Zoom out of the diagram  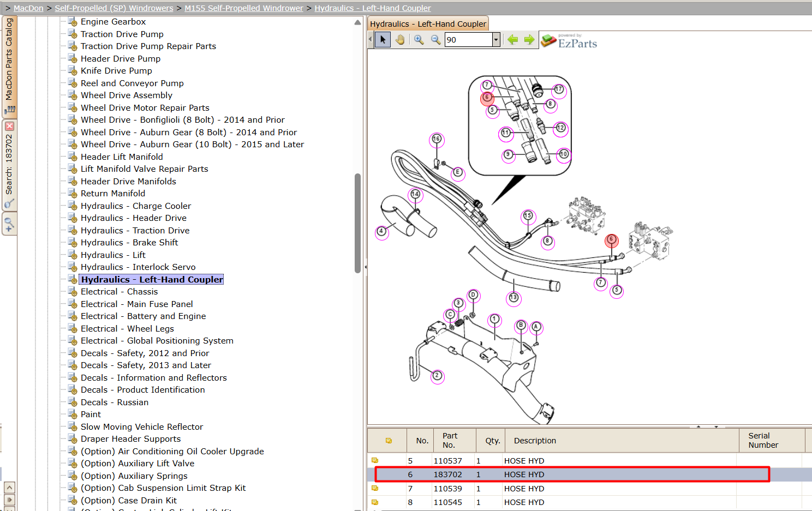point(435,40)
